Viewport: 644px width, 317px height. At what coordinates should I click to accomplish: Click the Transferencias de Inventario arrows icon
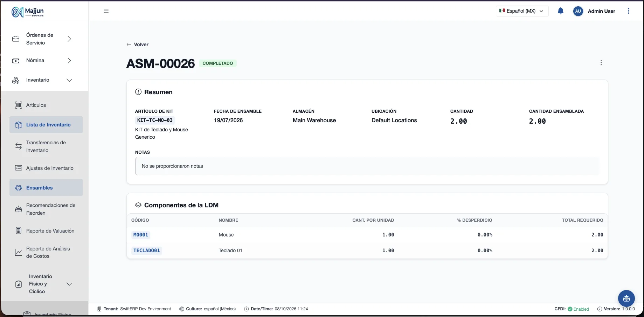[19, 146]
